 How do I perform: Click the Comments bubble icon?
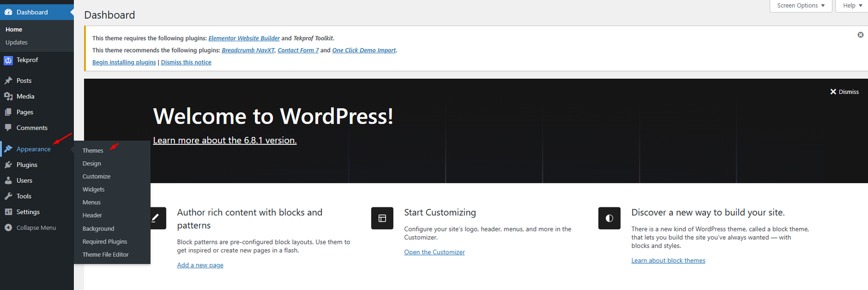pos(8,128)
